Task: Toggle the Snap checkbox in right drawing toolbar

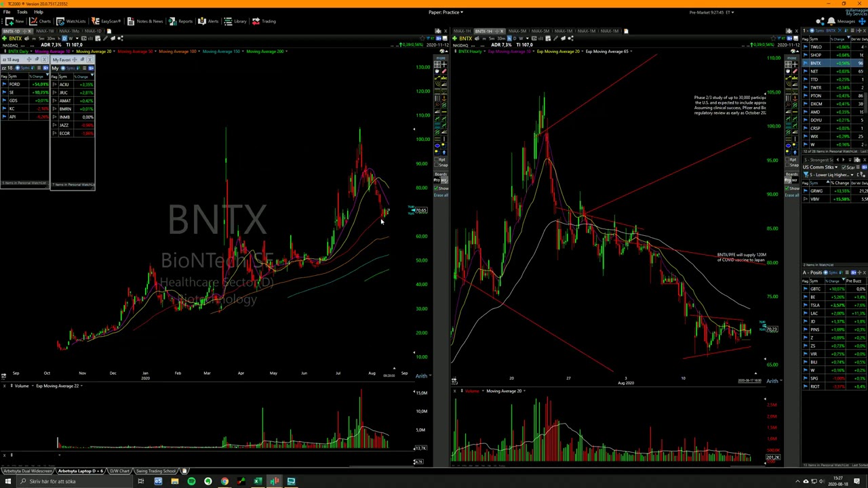Action: (787, 165)
